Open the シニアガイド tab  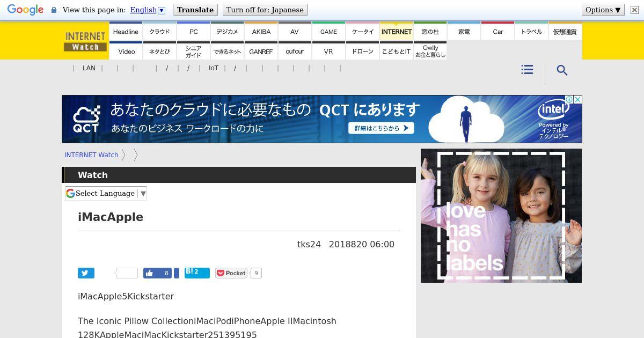point(193,51)
